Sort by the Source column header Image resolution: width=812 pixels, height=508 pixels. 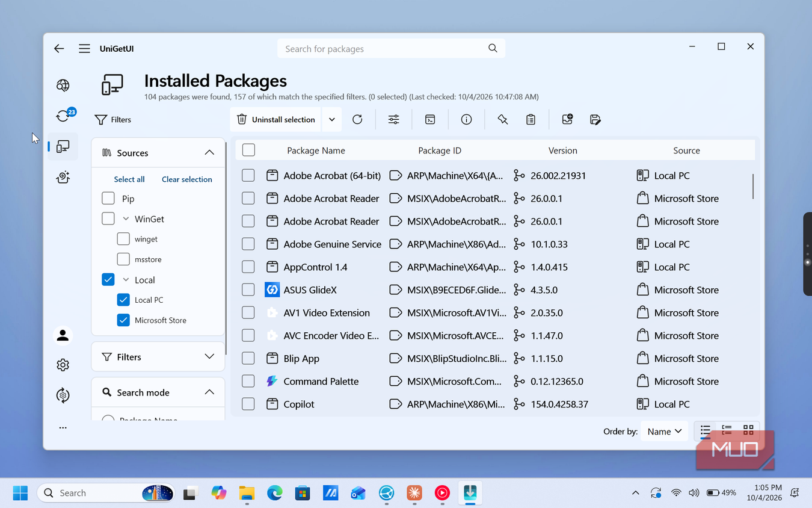(x=686, y=150)
